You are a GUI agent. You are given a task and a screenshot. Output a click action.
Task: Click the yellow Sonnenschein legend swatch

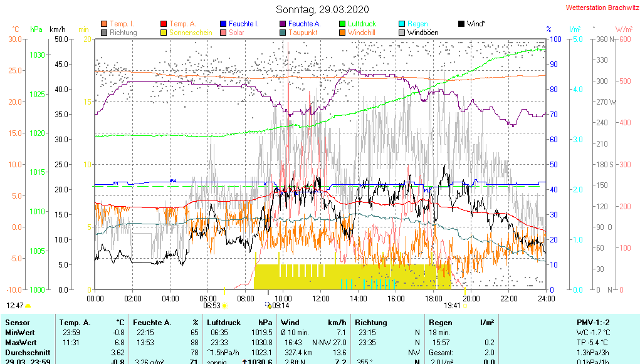coord(164,33)
